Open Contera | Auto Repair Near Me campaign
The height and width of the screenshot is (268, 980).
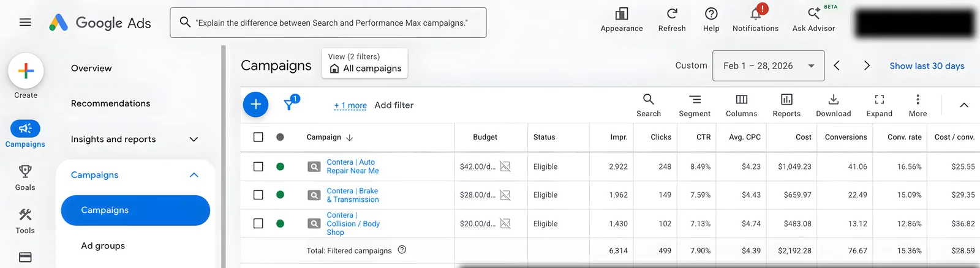tap(353, 166)
